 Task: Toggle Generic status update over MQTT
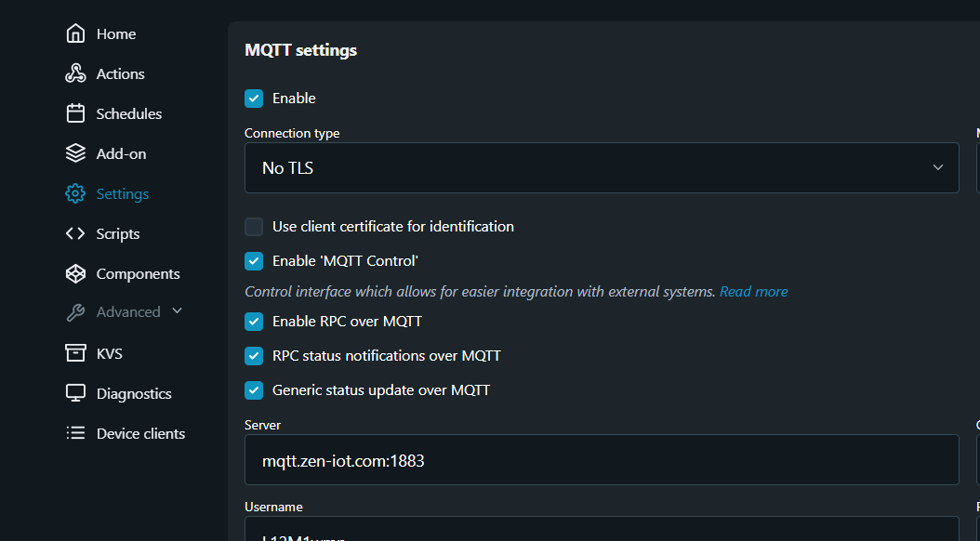tap(254, 389)
